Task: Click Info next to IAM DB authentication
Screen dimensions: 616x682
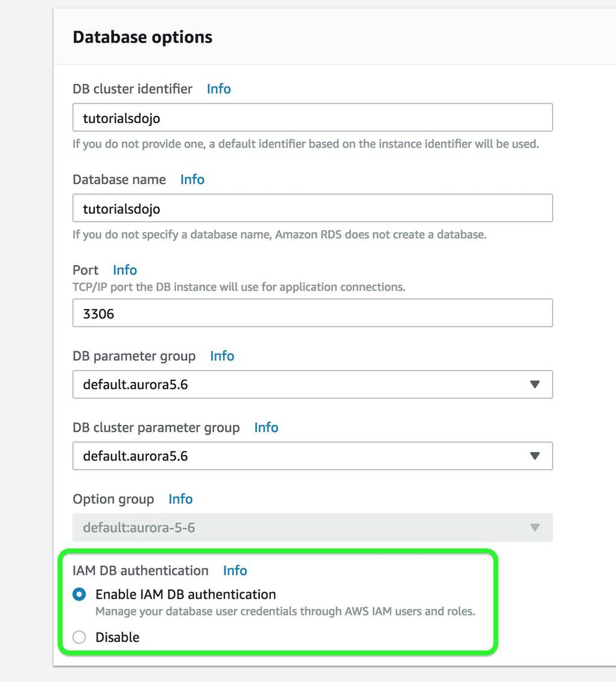Action: 235,570
